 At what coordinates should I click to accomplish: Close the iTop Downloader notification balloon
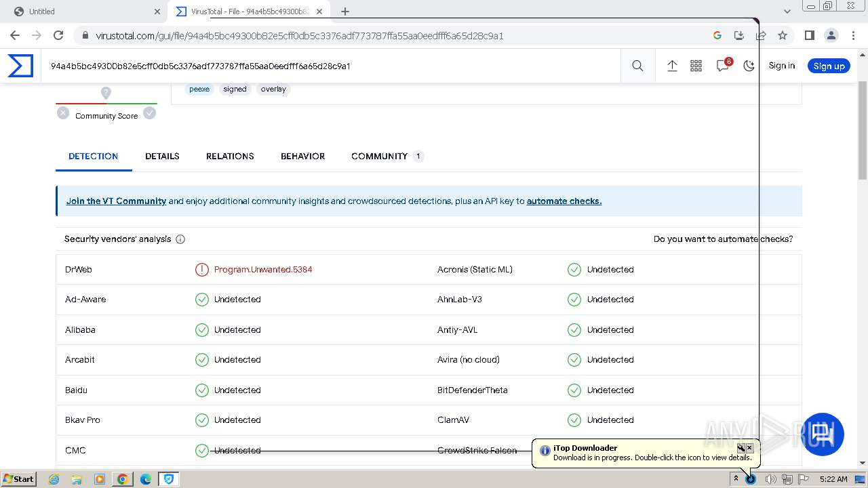749,448
